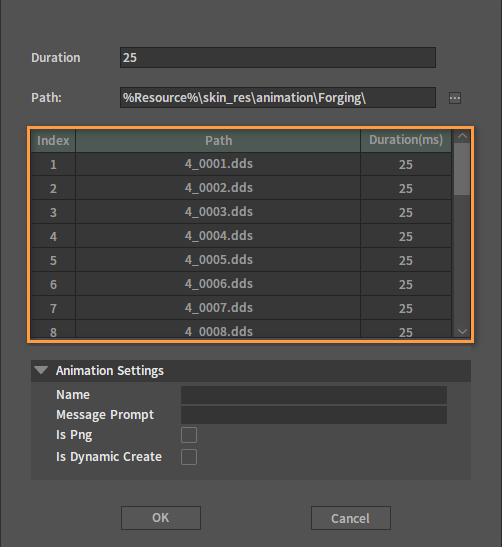
Task: Select the 4_0001.dds row
Action: coord(241,164)
